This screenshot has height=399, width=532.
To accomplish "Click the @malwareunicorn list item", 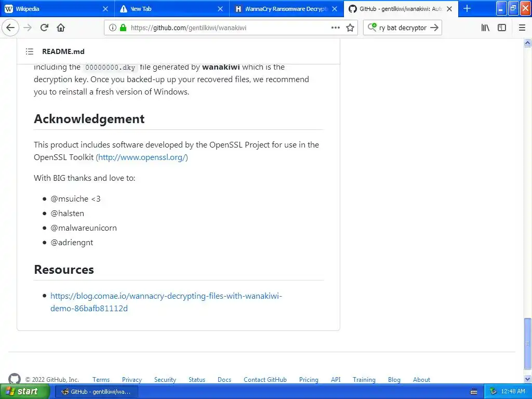I will coord(84,228).
